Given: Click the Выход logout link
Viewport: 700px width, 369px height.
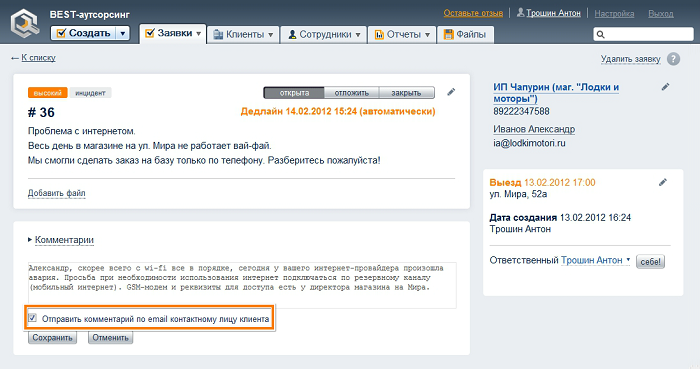Looking at the screenshot, I should (661, 14).
